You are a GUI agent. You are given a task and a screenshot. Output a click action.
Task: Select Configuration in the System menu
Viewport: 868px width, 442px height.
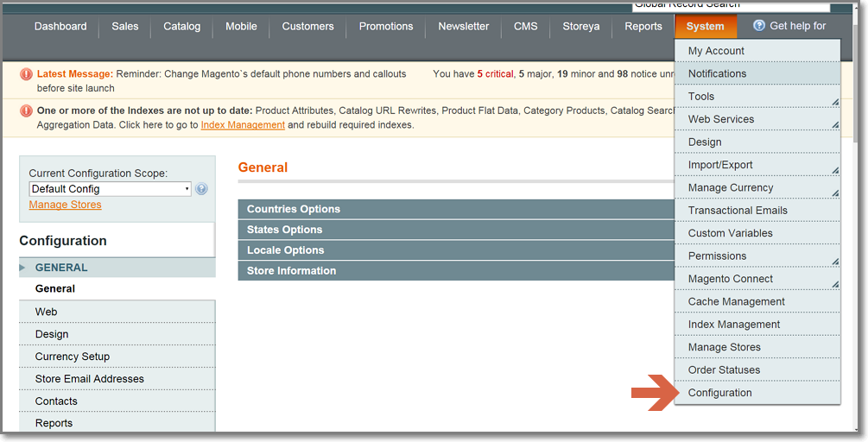720,393
